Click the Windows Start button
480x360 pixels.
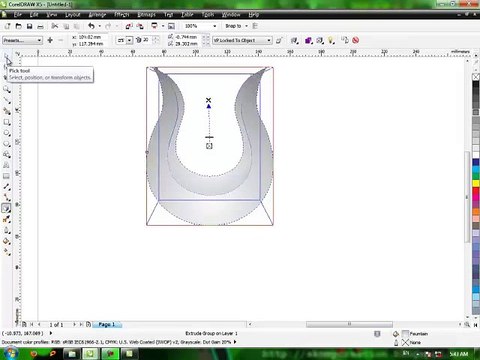(x=10, y=353)
